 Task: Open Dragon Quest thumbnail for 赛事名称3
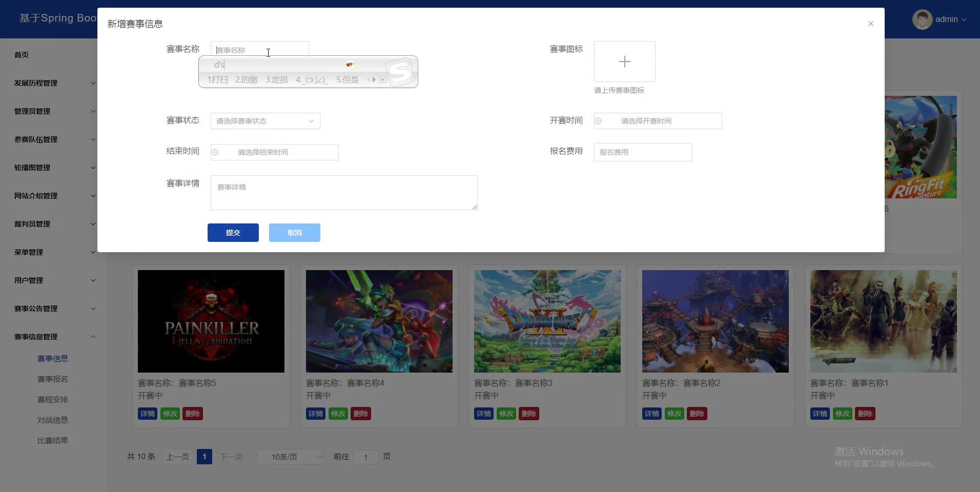coord(547,321)
